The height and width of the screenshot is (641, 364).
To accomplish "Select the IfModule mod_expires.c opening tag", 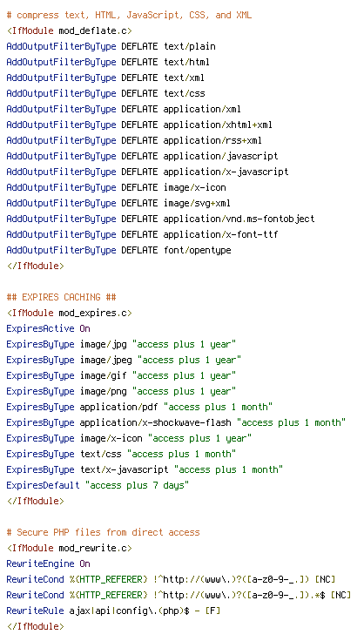I will (69, 314).
